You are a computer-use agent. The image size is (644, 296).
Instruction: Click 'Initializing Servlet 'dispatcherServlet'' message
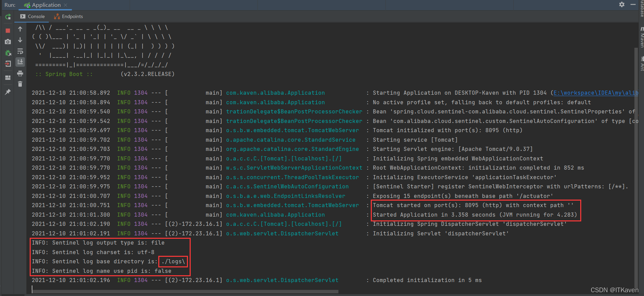click(441, 234)
